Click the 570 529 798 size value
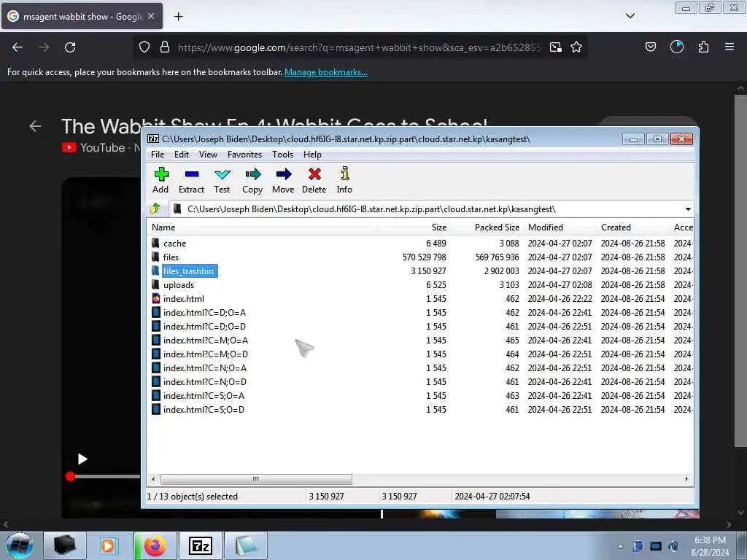 pos(424,257)
